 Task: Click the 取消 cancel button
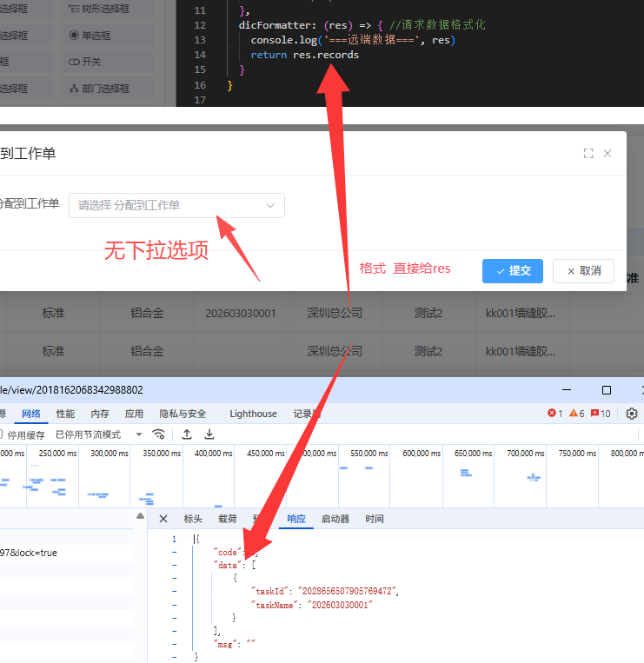coord(583,270)
